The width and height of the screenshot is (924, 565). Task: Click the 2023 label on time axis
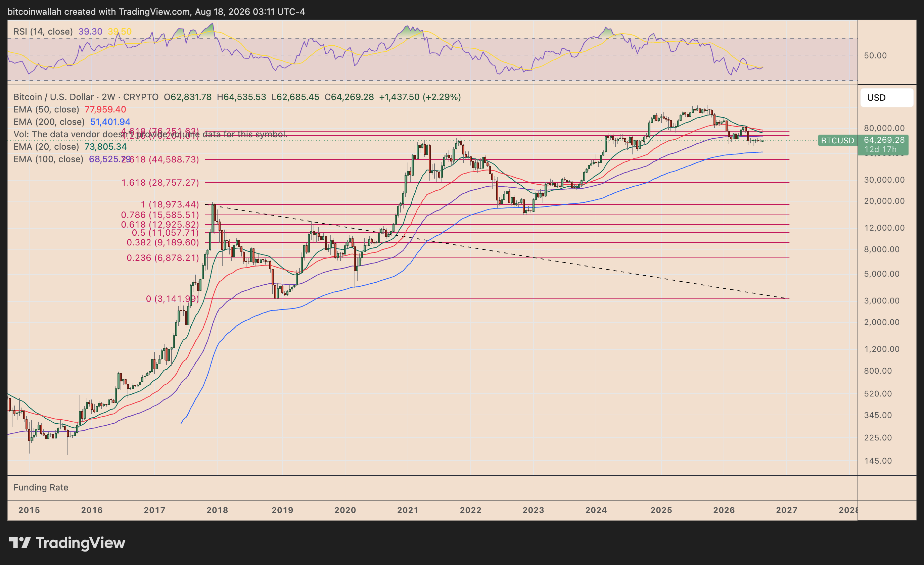click(533, 510)
